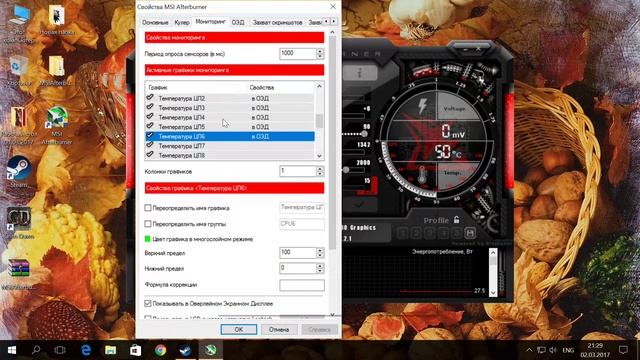Switch to the ОЭД tab

pos(238,22)
